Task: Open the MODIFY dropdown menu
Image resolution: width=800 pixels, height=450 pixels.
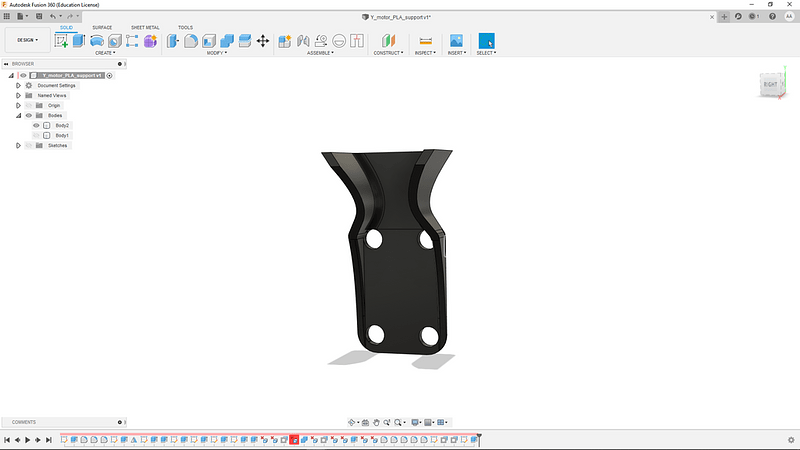Action: (217, 53)
